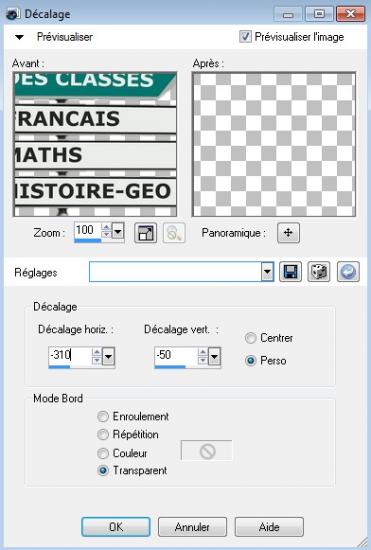
Task: Click into the Décalage vert. value field
Action: [176, 356]
